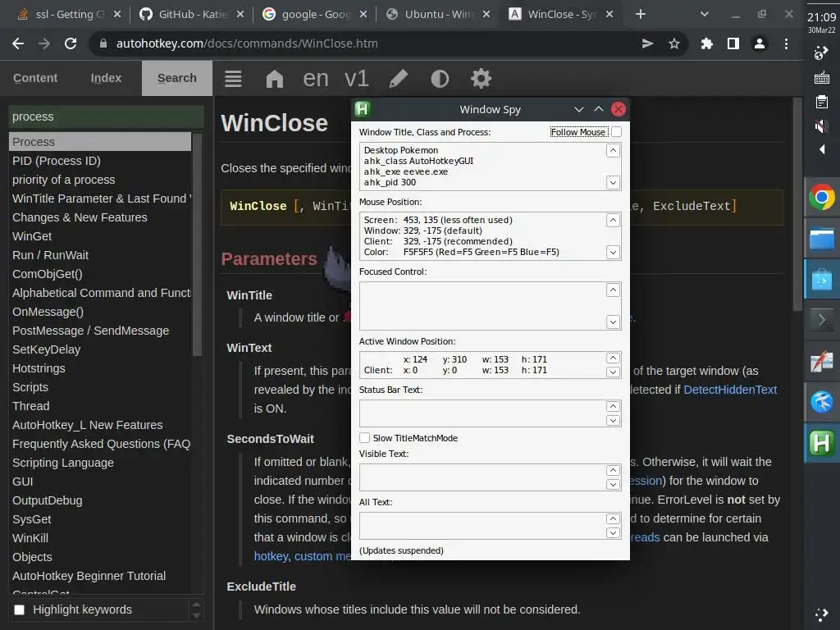
Task: Click the process search input field
Action: pos(106,116)
